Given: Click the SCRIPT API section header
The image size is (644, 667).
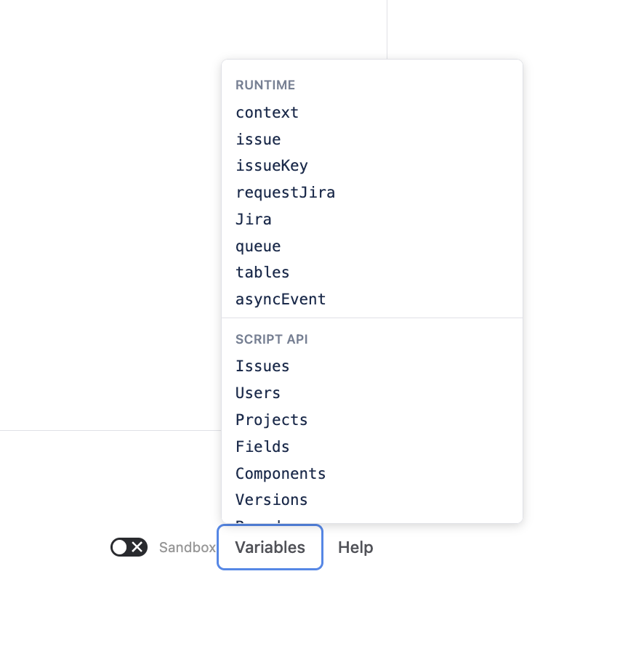Looking at the screenshot, I should [272, 339].
